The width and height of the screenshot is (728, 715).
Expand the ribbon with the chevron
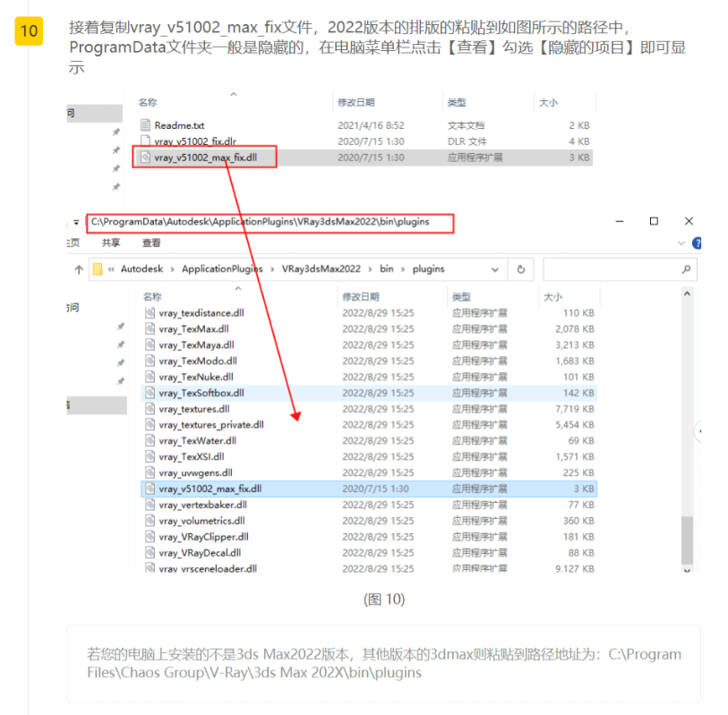click(x=680, y=243)
